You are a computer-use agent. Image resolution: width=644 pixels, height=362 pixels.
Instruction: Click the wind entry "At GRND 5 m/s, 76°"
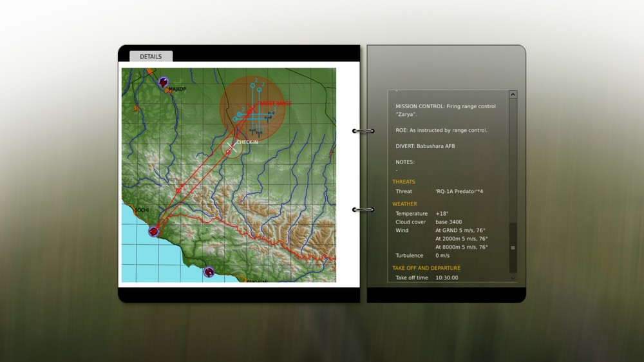(x=460, y=230)
